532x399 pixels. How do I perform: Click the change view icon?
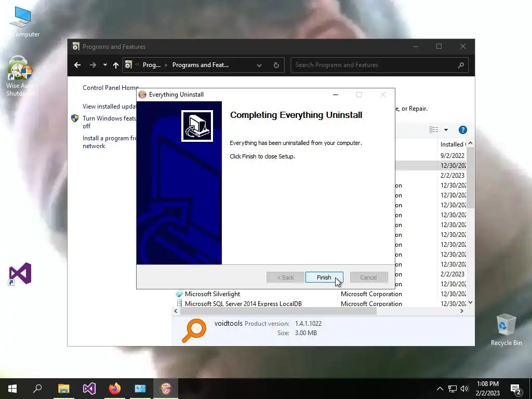(434, 129)
